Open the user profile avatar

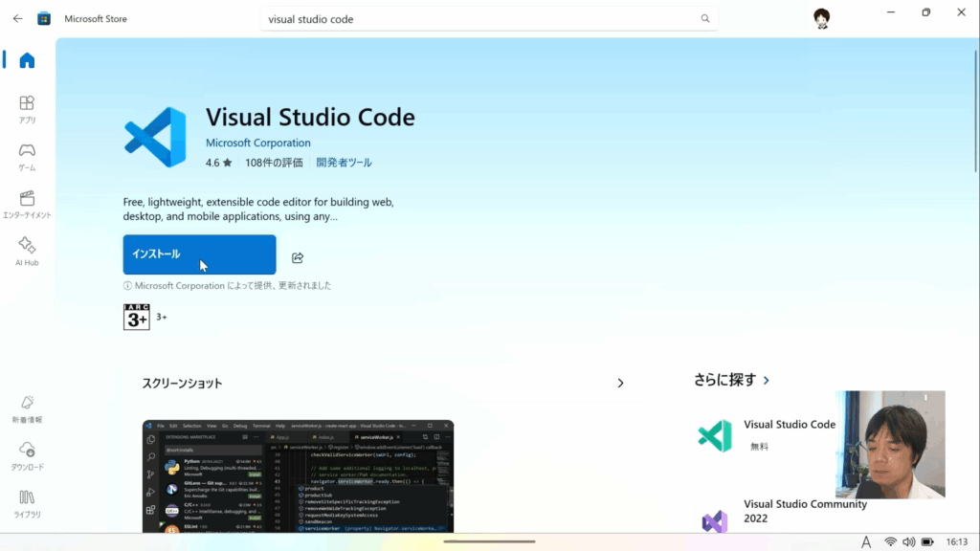click(821, 18)
